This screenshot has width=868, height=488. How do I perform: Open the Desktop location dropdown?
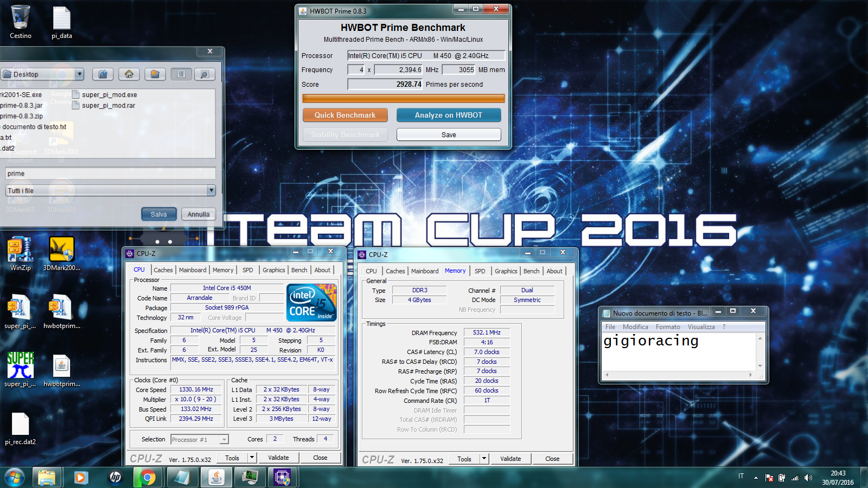click(x=80, y=74)
